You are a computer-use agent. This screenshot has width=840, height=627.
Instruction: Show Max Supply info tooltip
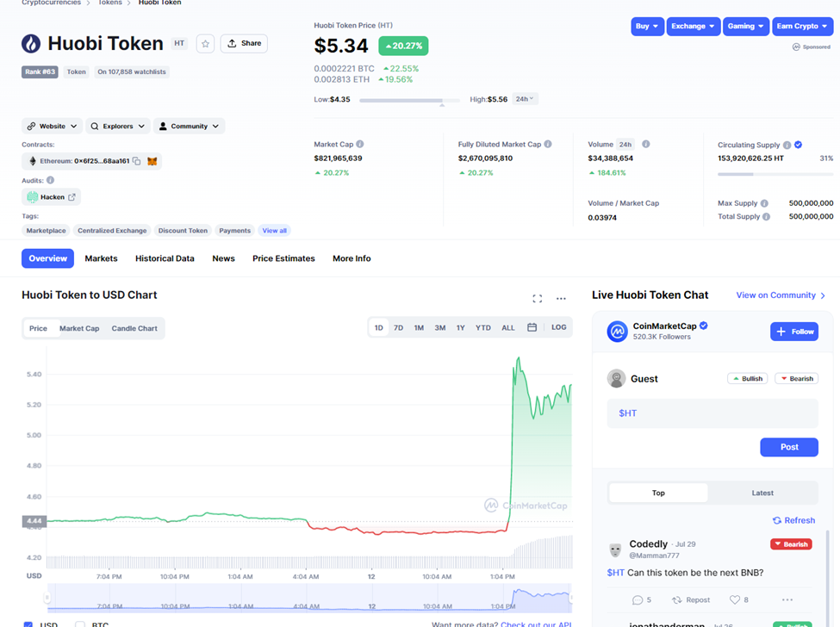[x=764, y=203]
